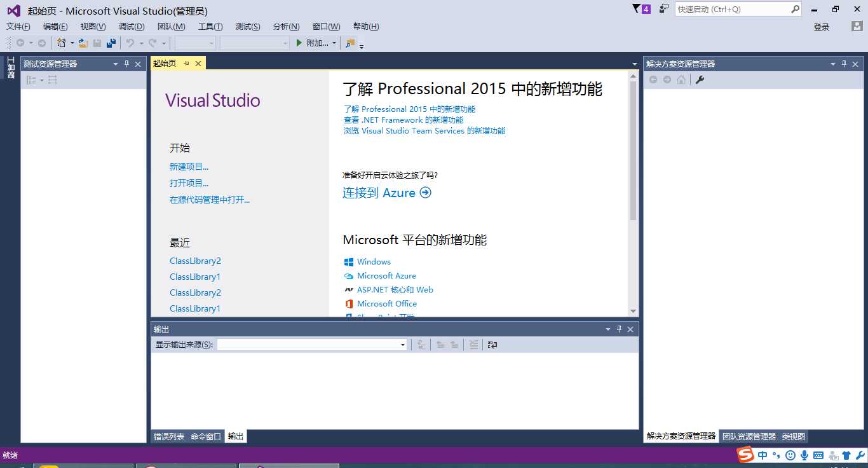
Task: Toggle pin on Test Explorer panel
Action: [126, 64]
